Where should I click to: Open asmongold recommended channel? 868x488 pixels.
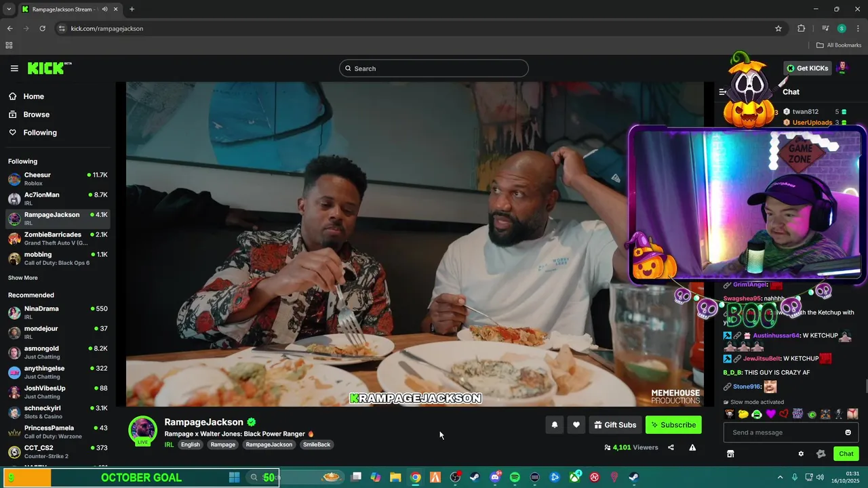pyautogui.click(x=58, y=352)
